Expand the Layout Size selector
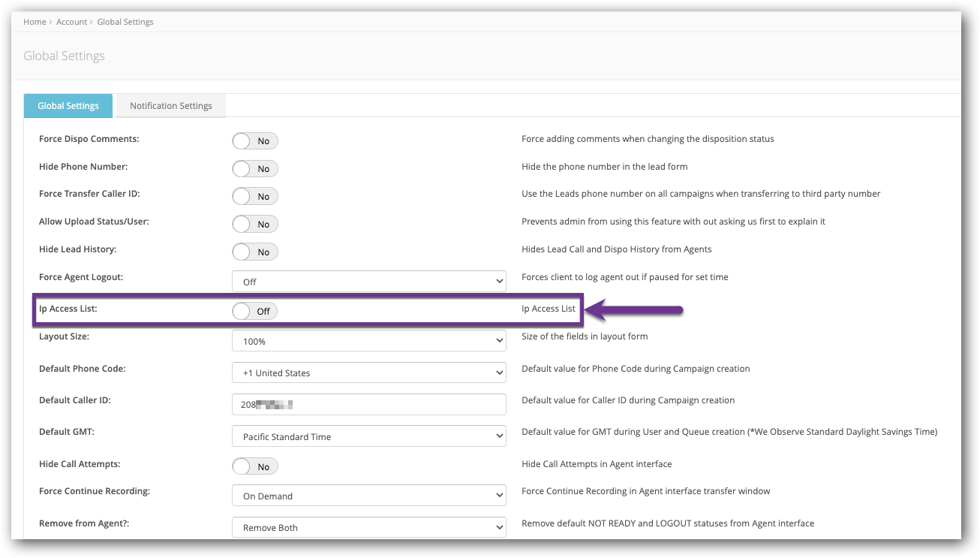The image size is (980, 558). click(368, 340)
